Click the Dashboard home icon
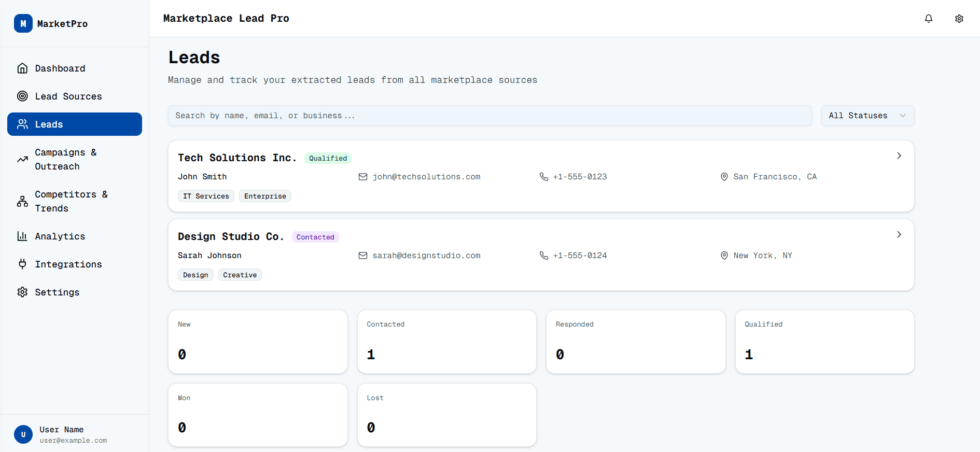 point(22,68)
